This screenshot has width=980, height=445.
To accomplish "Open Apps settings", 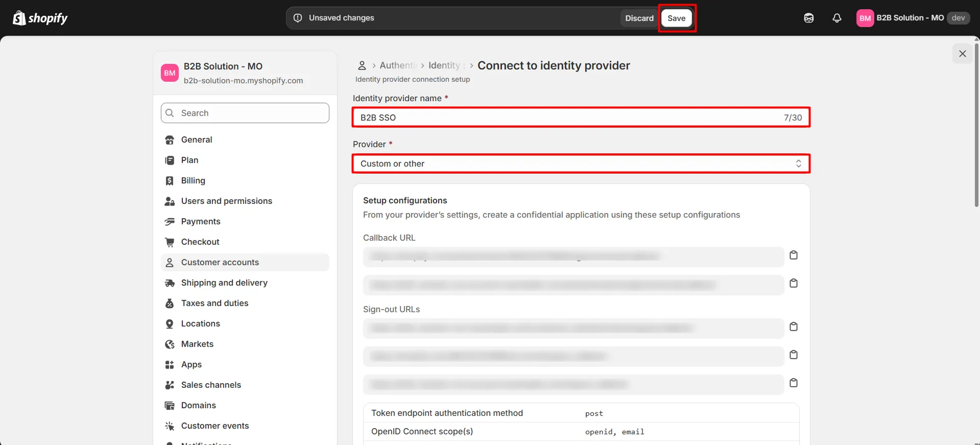I will tap(245, 364).
